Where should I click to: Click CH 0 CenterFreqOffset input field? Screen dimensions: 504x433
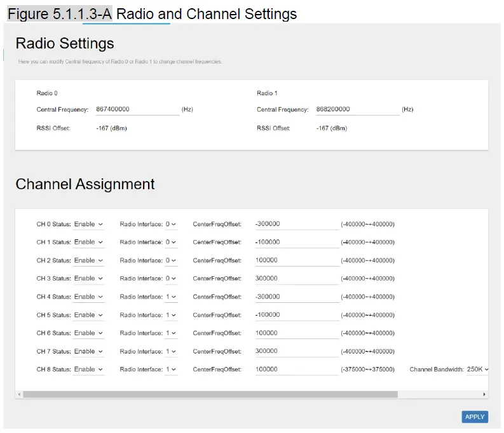(297, 224)
